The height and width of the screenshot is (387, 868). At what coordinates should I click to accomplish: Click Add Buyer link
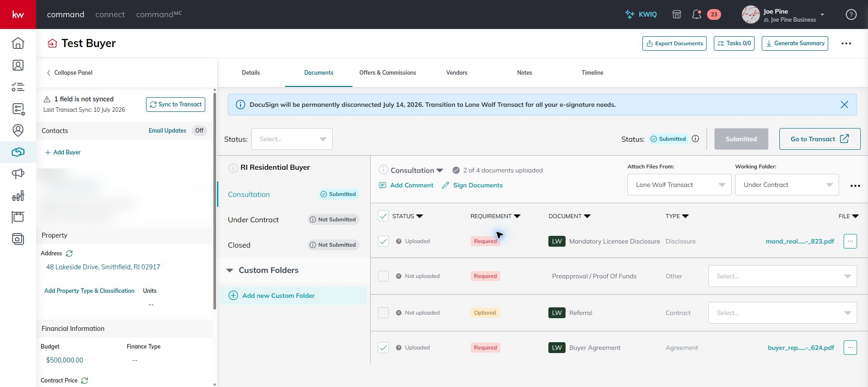(63, 153)
